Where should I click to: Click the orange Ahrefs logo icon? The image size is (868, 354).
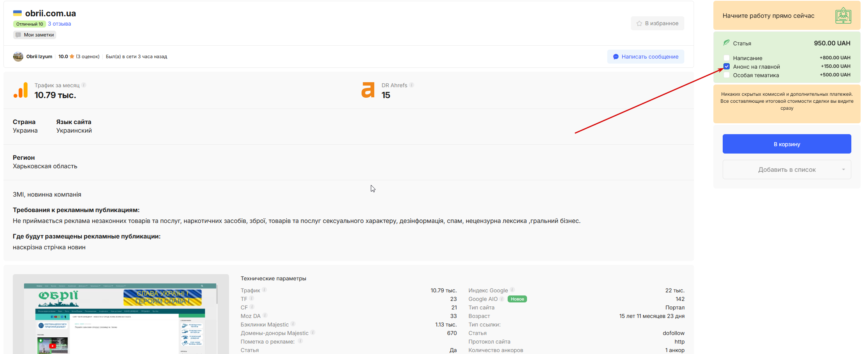tap(368, 90)
